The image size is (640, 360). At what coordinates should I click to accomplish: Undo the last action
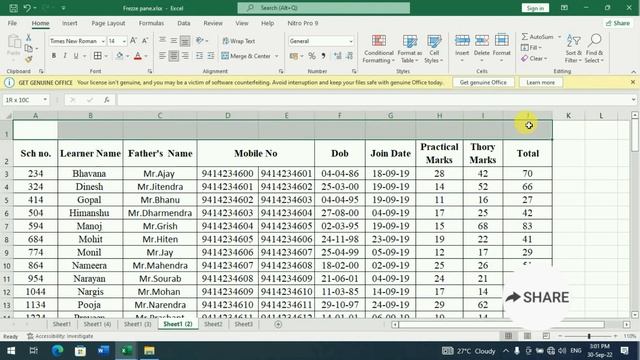click(27, 8)
